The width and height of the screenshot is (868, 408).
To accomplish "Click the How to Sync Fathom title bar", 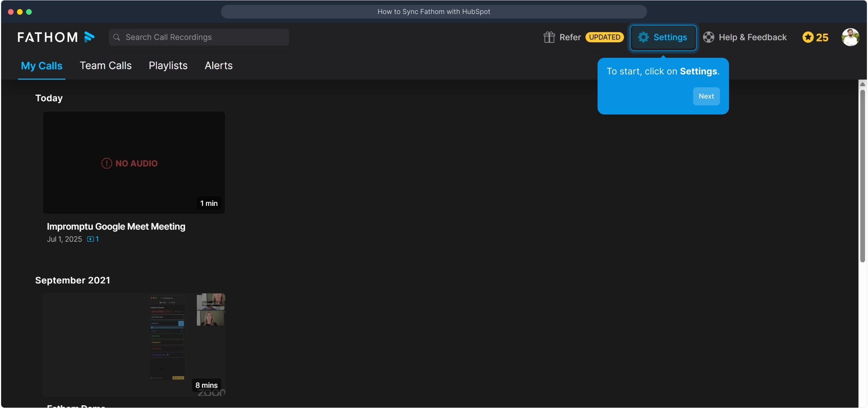I will (434, 12).
